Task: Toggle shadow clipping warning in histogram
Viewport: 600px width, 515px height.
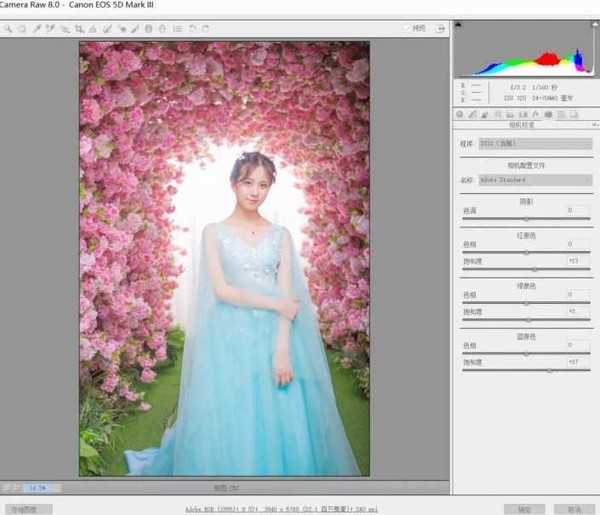Action: (x=459, y=27)
